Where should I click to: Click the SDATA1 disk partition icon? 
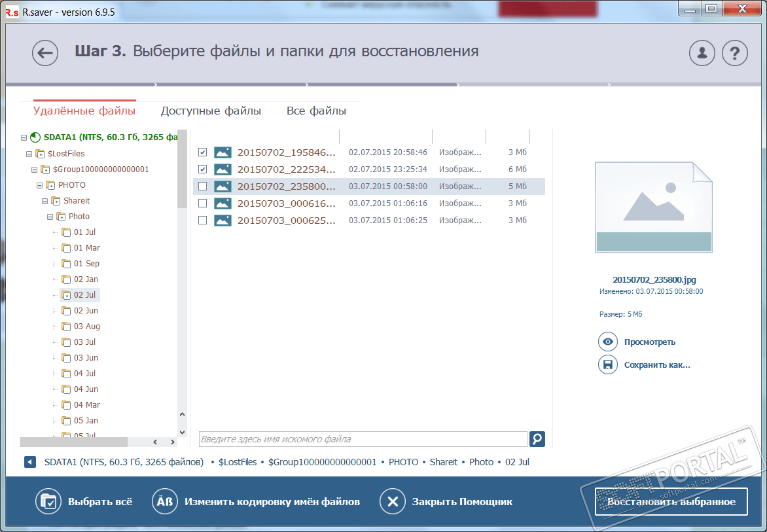pyautogui.click(x=35, y=137)
